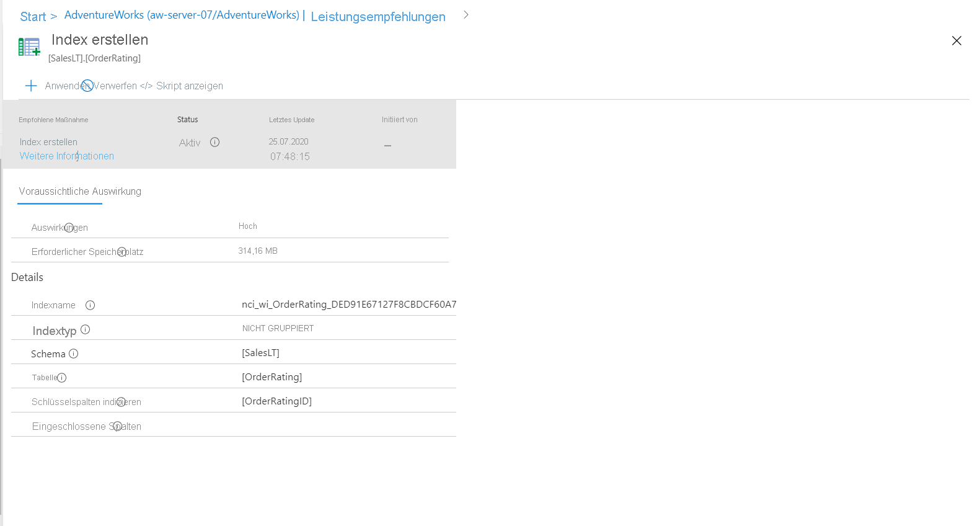This screenshot has width=980, height=526.
Task: Click the Index erstellen table icon
Action: click(29, 47)
